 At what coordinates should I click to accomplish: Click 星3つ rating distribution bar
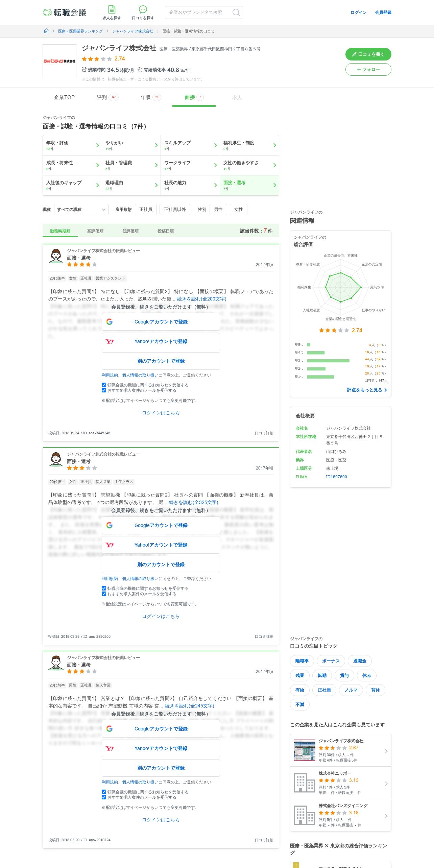tap(328, 361)
